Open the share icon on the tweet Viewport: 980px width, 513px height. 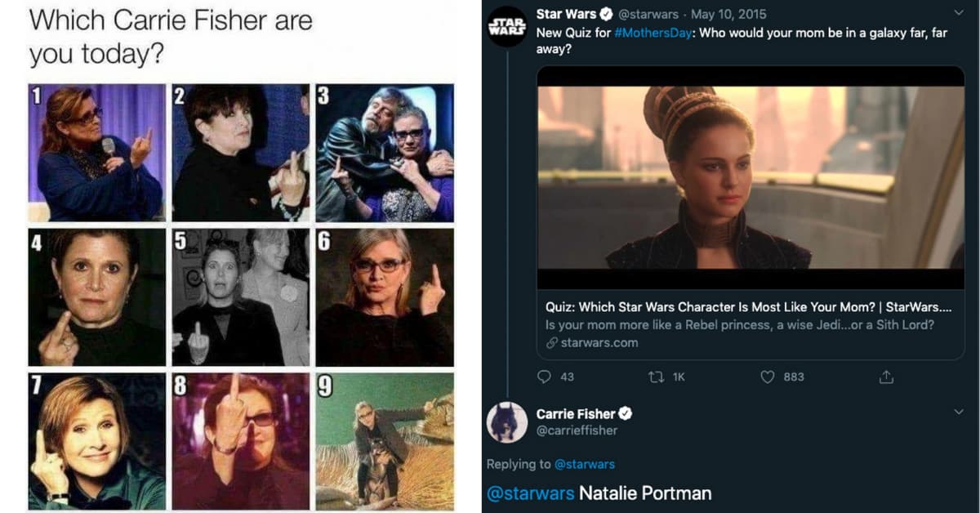pos(885,377)
